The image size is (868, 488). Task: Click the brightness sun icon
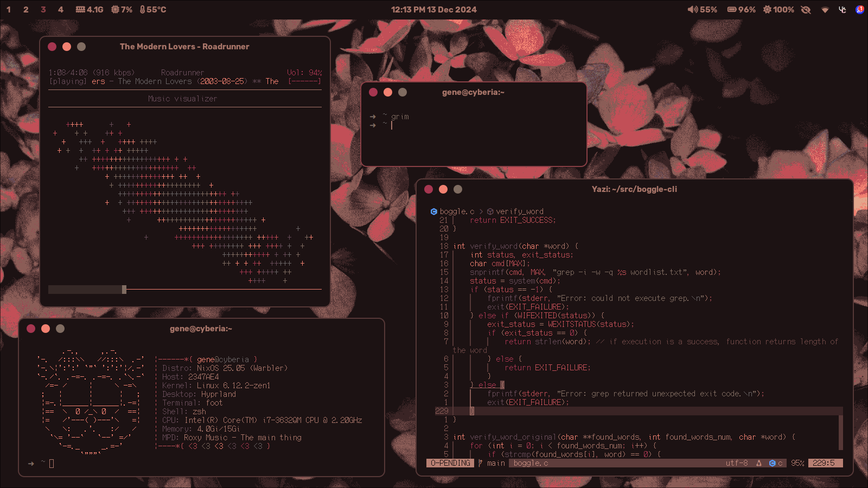pos(767,10)
